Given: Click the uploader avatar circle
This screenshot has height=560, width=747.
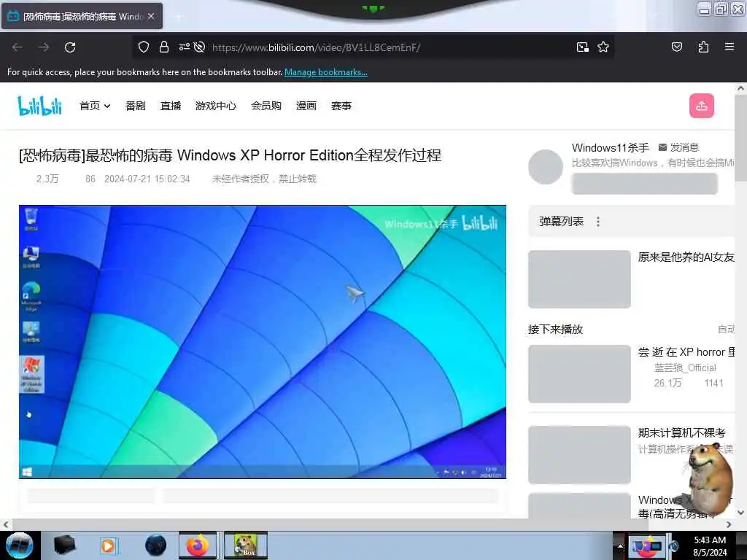Looking at the screenshot, I should tap(546, 167).
